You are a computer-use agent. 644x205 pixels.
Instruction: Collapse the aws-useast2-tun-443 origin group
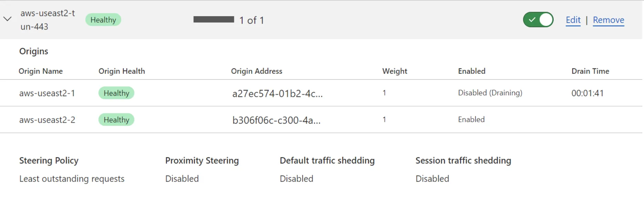8,19
